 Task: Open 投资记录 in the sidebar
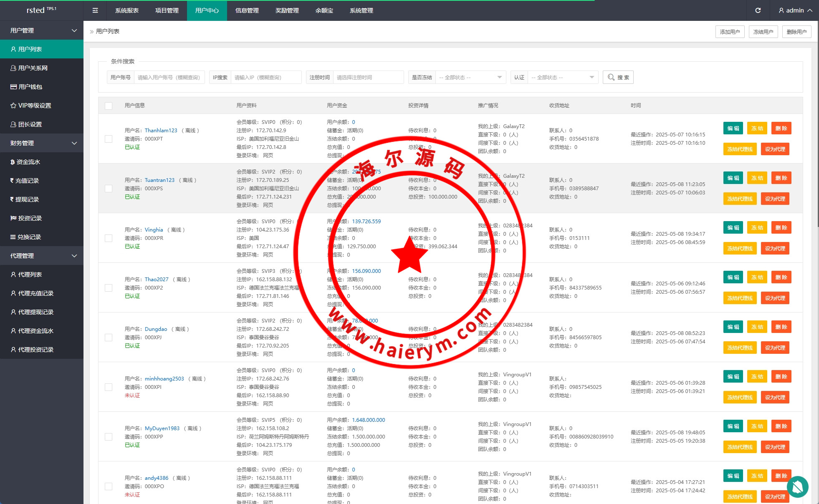[30, 218]
